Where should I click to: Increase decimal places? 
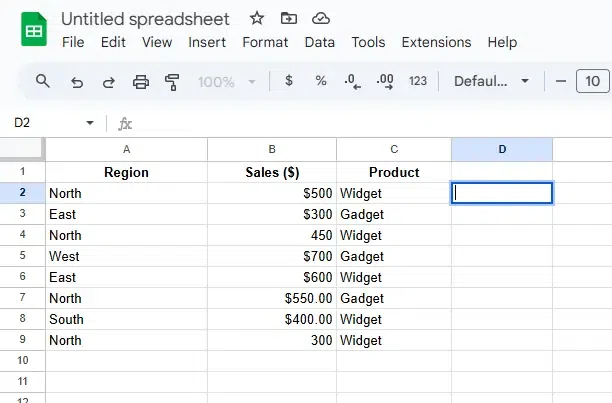pos(385,81)
